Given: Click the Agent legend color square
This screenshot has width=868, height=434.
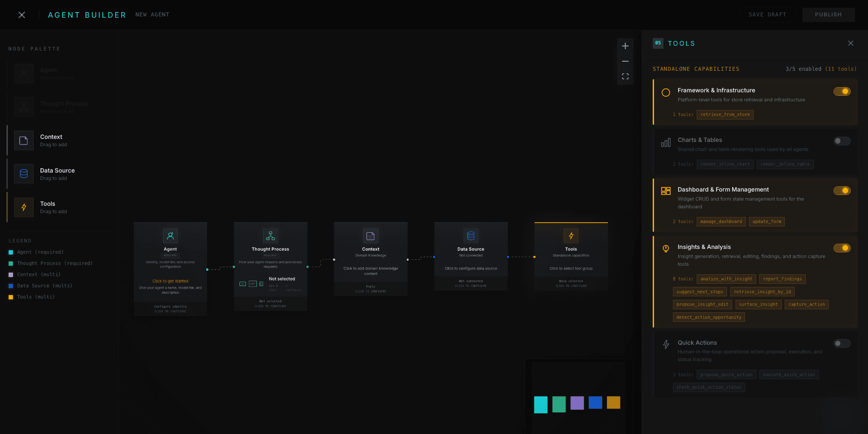Looking at the screenshot, I should point(11,252).
